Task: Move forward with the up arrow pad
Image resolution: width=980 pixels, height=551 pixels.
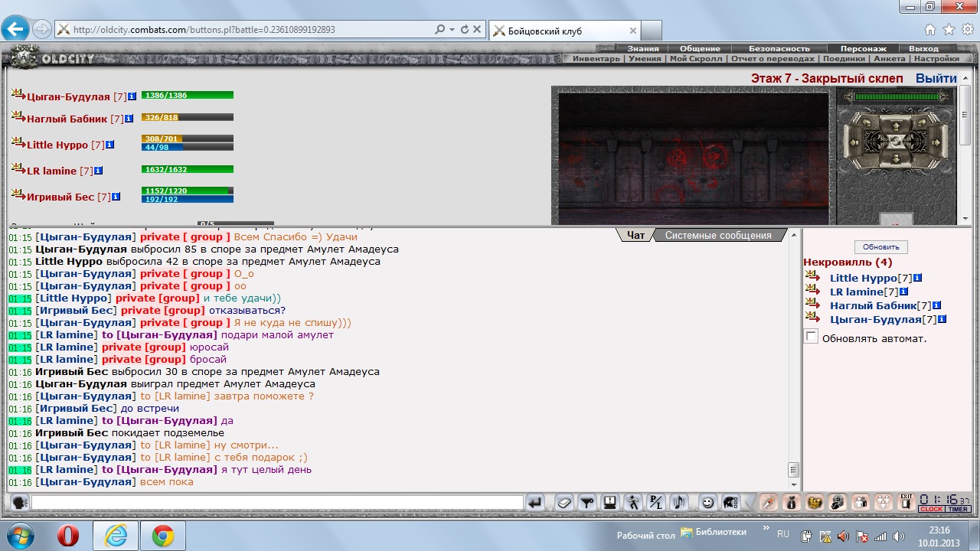Action: pos(896,126)
